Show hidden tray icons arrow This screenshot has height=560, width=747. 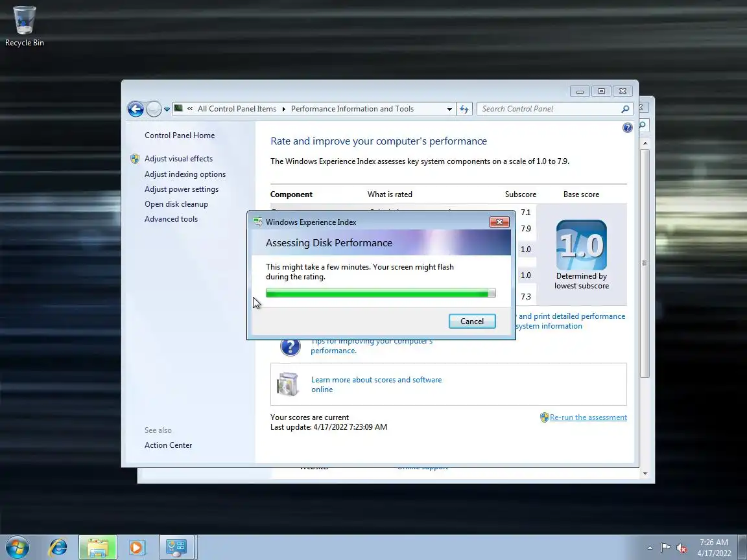click(650, 548)
